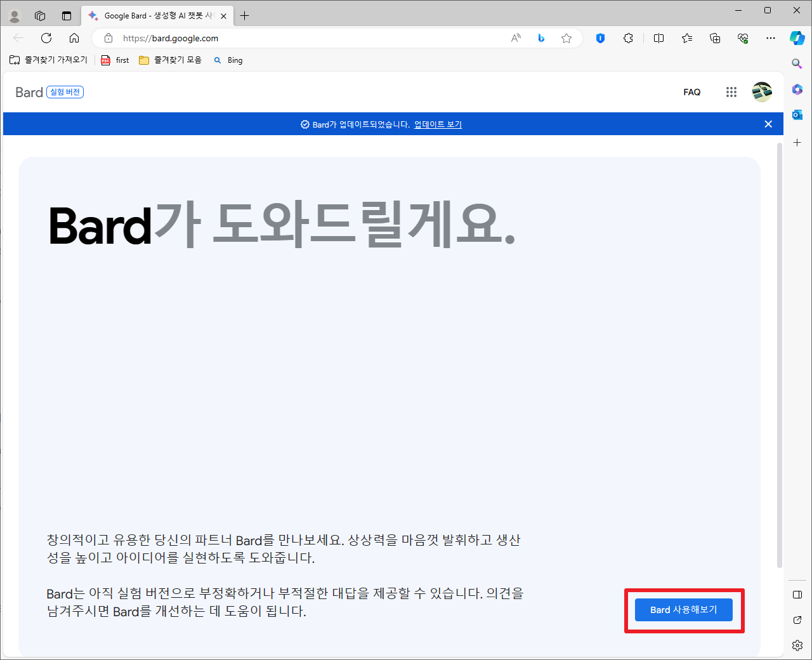Go back with browser back arrow
Screen dimensions: 812x660
18,38
